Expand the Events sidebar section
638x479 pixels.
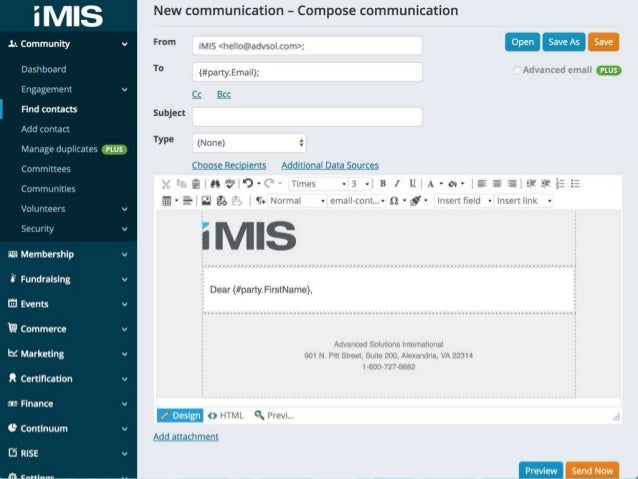68,304
